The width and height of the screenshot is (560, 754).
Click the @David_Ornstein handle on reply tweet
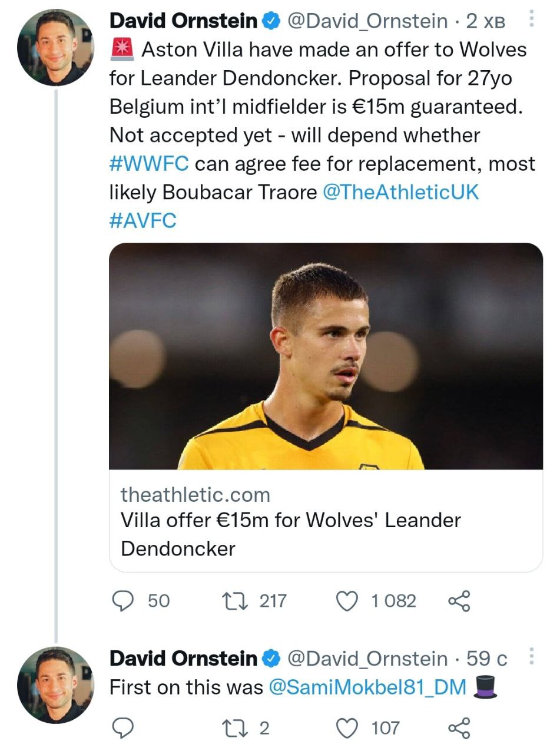(x=367, y=659)
